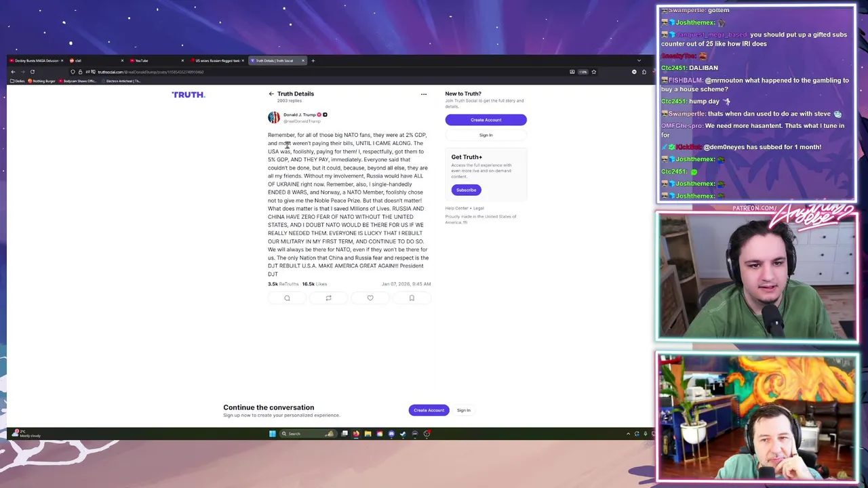This screenshot has height=488, width=868.
Task: Click the Help Center link
Action: pyautogui.click(x=457, y=209)
